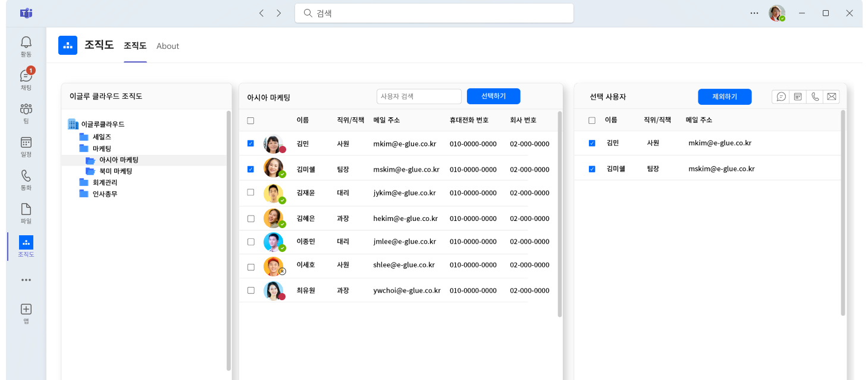Start a chat with the selected users
Image resolution: width=868 pixels, height=380 pixels.
[x=781, y=96]
